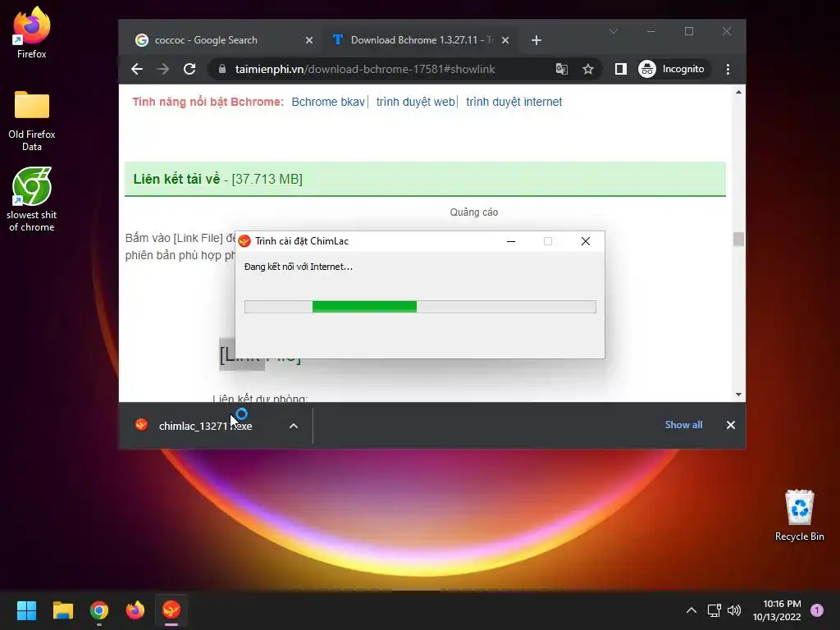Open the Windows Start menu
The width and height of the screenshot is (840, 630).
[26, 610]
